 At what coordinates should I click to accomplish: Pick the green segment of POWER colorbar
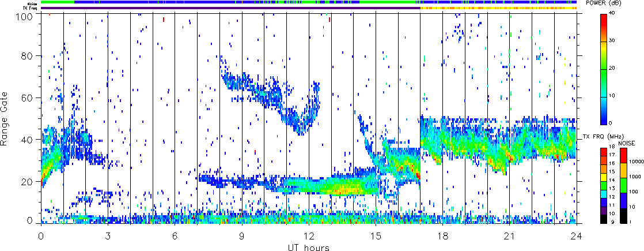click(603, 83)
